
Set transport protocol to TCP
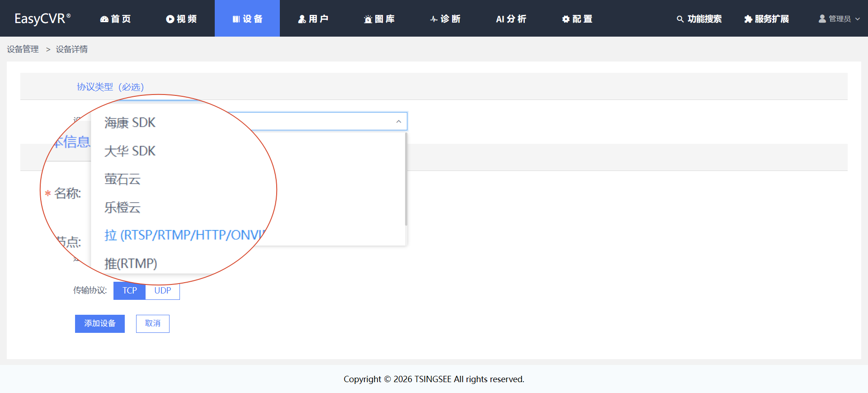129,290
